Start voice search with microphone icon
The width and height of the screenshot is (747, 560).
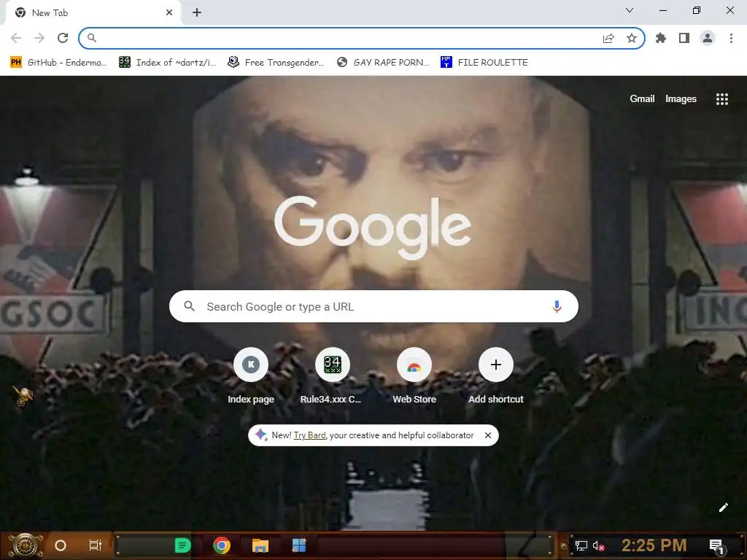click(x=557, y=306)
